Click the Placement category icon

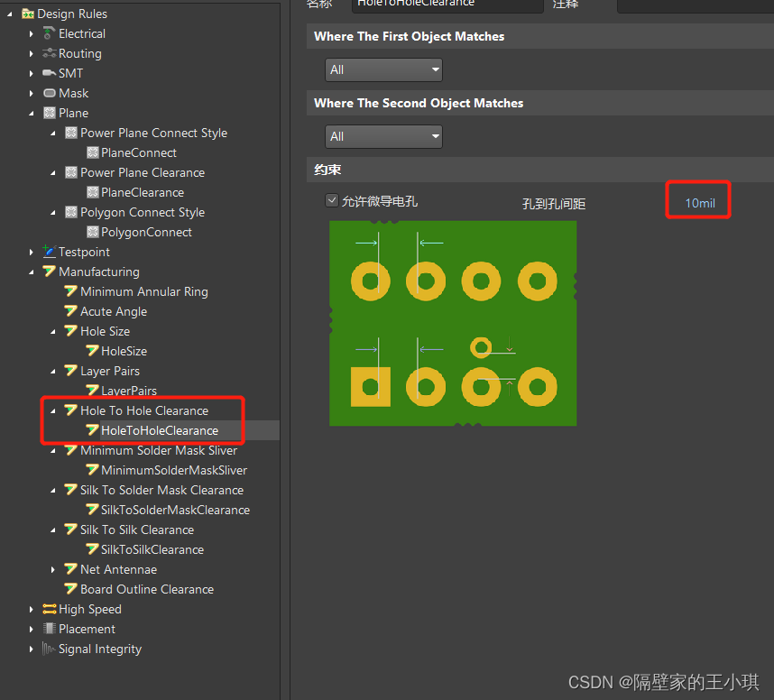click(x=49, y=629)
